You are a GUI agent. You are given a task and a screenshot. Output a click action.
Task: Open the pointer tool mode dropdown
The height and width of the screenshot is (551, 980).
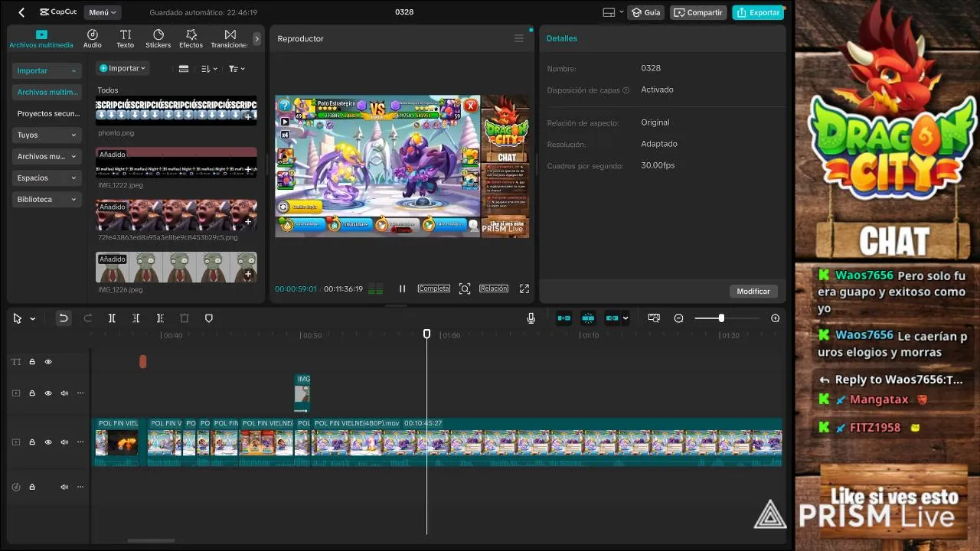[32, 318]
